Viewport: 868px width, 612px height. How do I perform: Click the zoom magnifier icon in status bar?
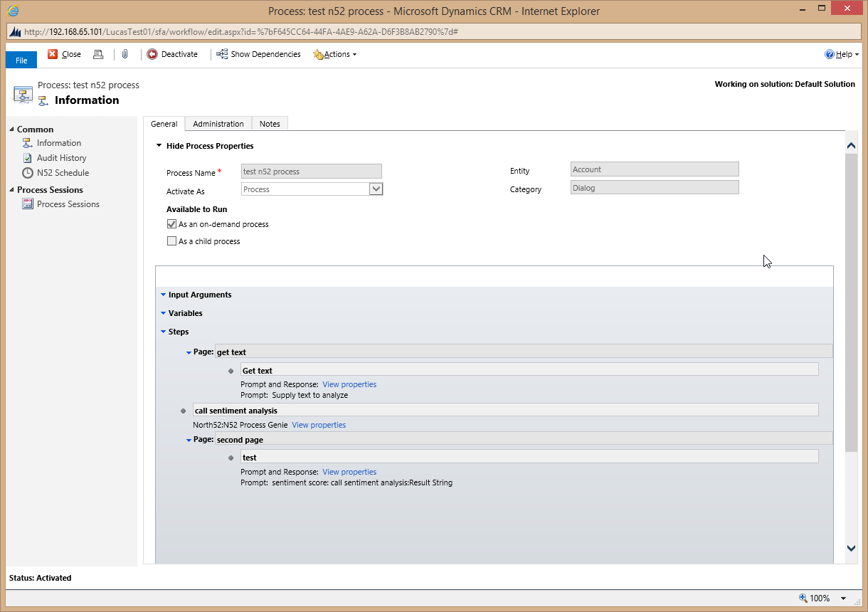(803, 598)
